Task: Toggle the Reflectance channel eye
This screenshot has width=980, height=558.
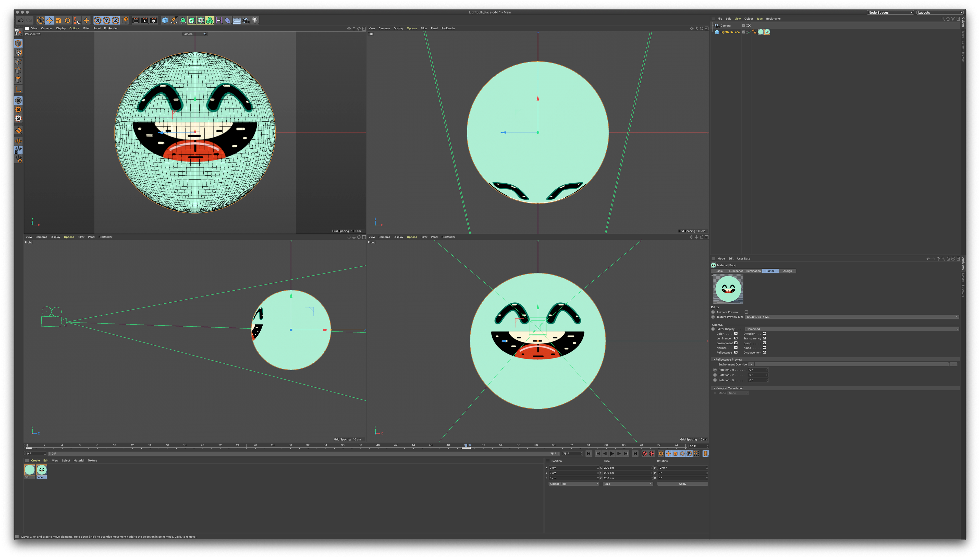Action: tap(736, 352)
